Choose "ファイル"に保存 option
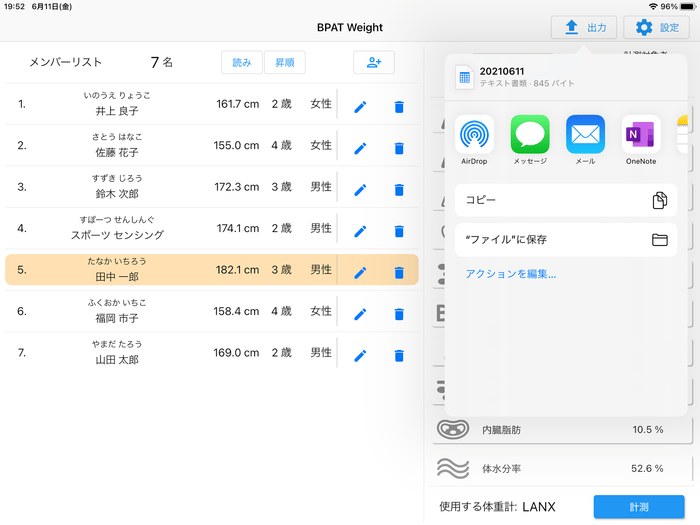The height and width of the screenshot is (525, 700). click(565, 240)
